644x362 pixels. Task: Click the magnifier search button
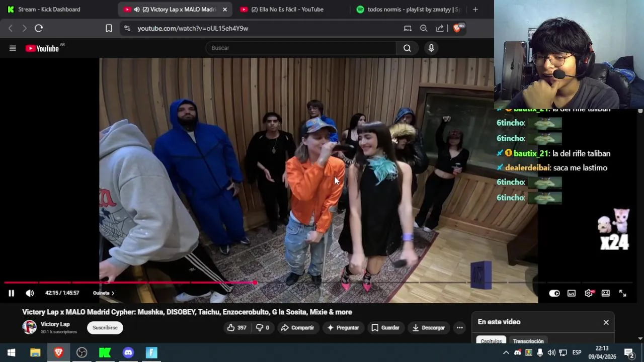pos(407,48)
